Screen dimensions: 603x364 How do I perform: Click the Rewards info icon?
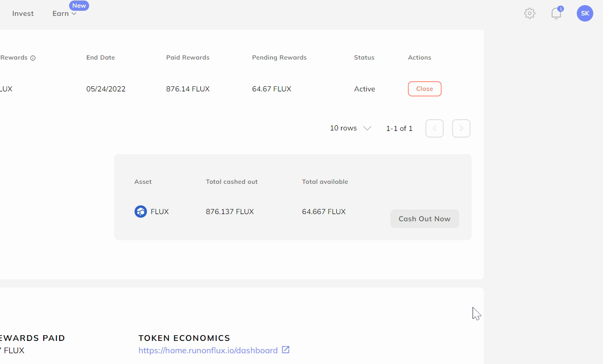33,58
